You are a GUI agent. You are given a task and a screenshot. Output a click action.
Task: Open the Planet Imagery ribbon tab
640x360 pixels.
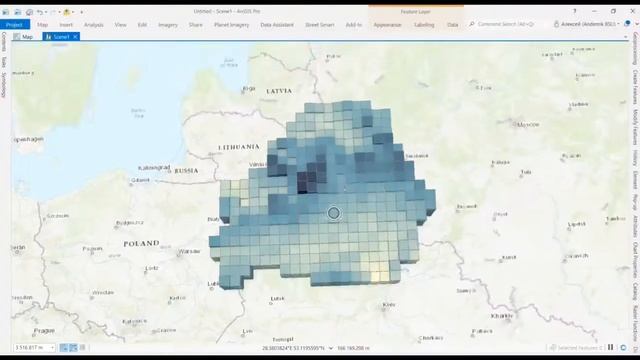click(x=231, y=24)
